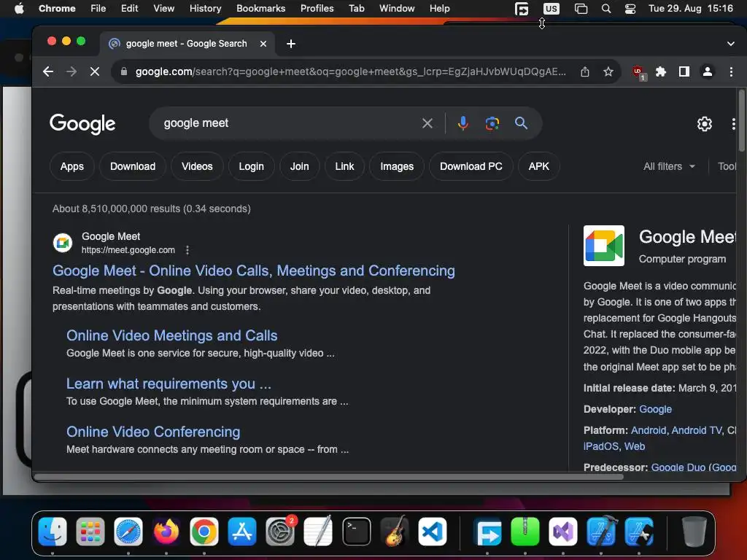Open Google quick settings gear
The width and height of the screenshot is (747, 560).
coord(704,124)
